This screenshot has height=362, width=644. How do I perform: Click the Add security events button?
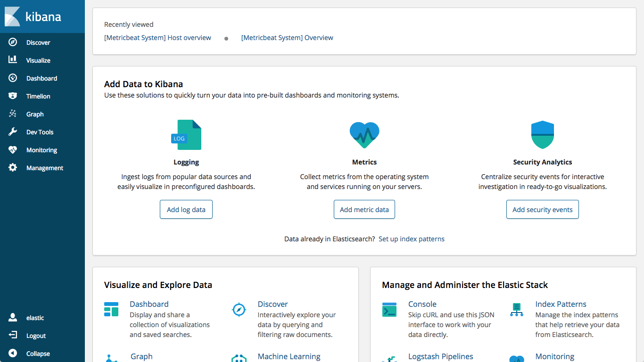pos(543,210)
